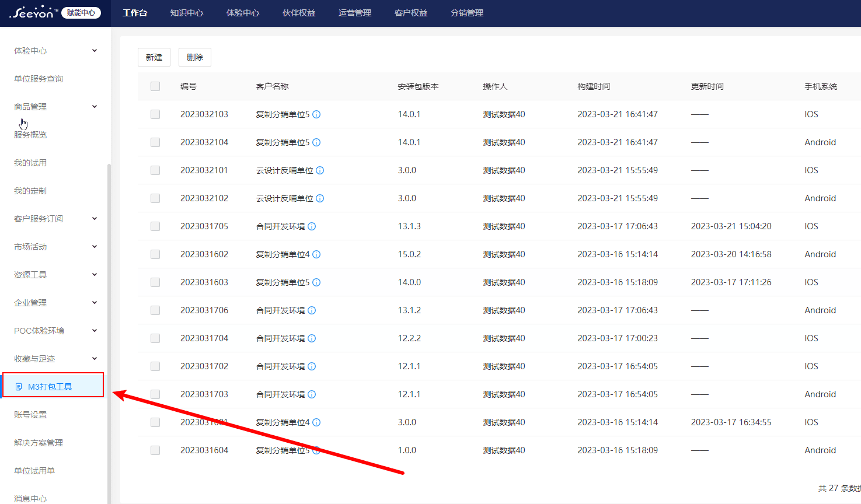This screenshot has width=861, height=504.
Task: Select the checkbox for row 2023031705
Action: [155, 226]
